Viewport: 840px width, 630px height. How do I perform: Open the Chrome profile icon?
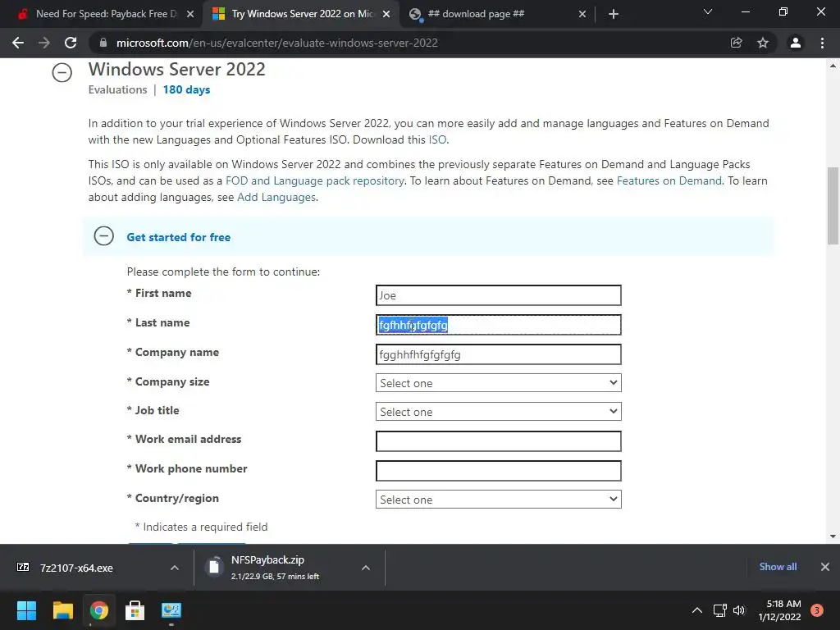796,43
